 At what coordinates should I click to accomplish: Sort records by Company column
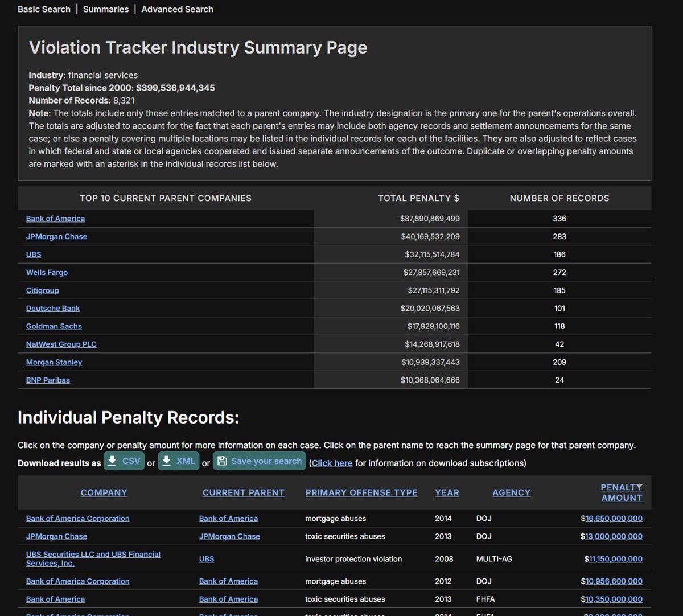[x=104, y=492]
